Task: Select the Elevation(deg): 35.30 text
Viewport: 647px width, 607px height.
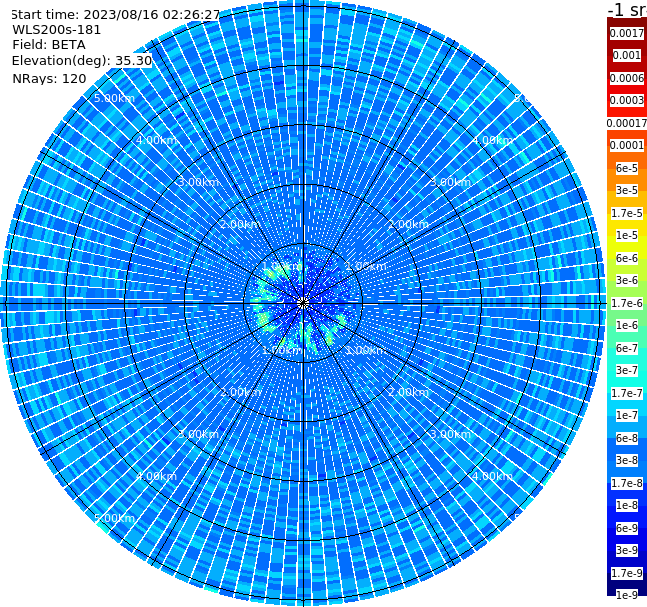Action: 82,61
